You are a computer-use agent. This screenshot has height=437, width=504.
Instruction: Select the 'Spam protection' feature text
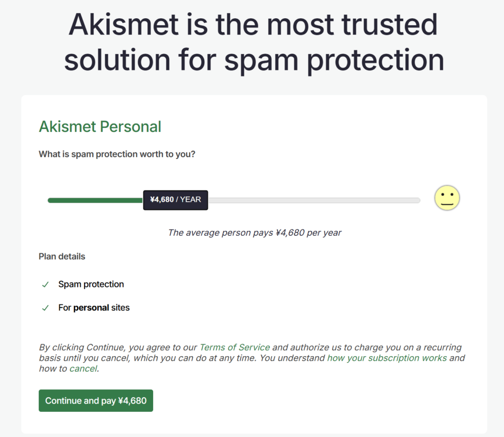tap(91, 284)
